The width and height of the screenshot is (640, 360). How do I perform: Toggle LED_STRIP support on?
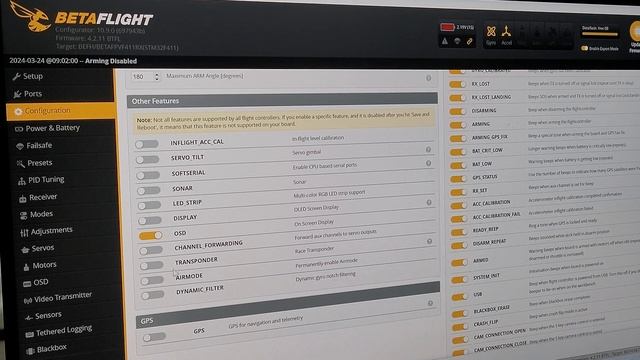(149, 205)
